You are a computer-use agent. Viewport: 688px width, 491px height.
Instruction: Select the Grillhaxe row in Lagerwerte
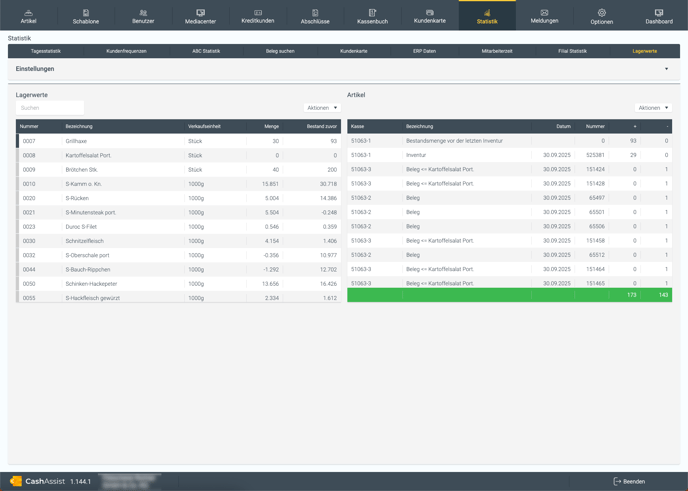[120, 141]
